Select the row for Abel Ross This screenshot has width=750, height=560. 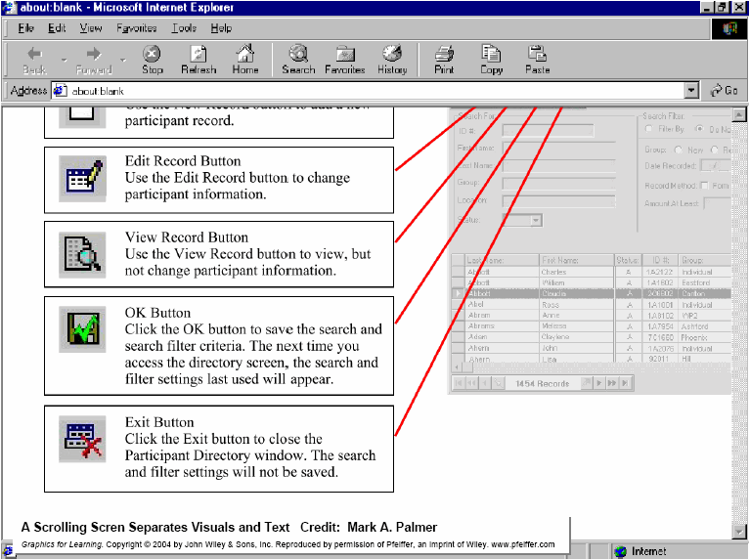click(x=592, y=305)
